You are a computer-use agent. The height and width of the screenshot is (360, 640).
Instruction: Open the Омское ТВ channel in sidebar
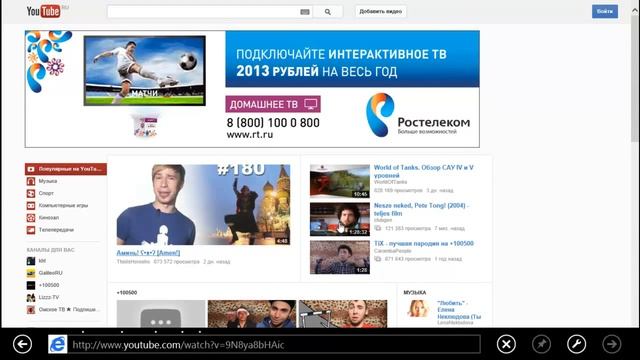click(x=69, y=309)
